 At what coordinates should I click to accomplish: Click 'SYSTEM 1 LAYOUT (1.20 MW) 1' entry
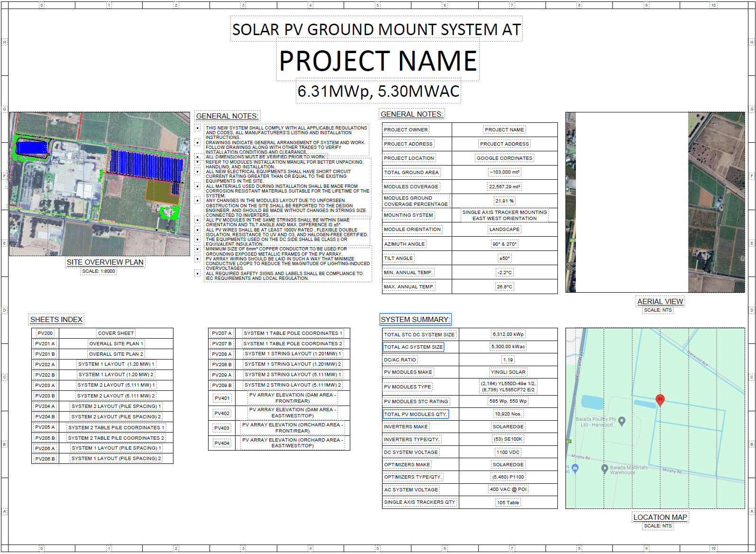point(116,364)
